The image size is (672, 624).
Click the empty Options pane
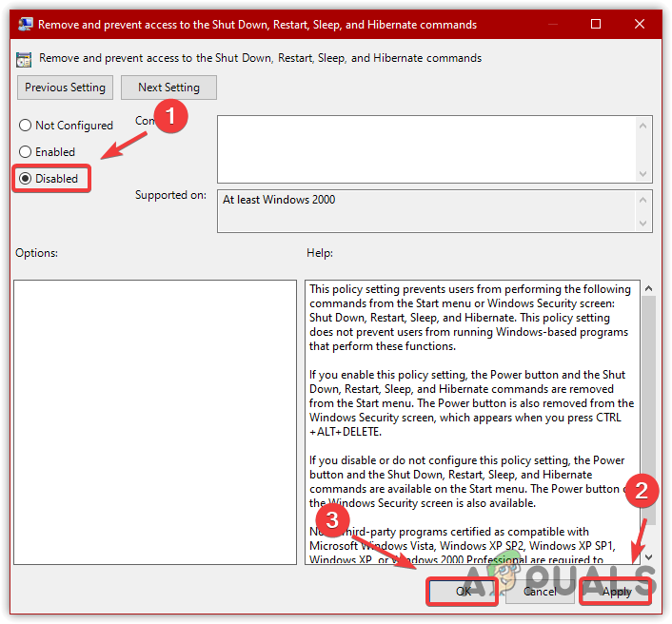click(x=155, y=422)
